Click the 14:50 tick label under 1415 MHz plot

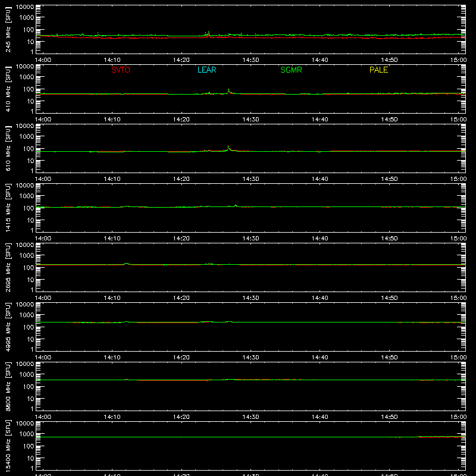(389, 239)
